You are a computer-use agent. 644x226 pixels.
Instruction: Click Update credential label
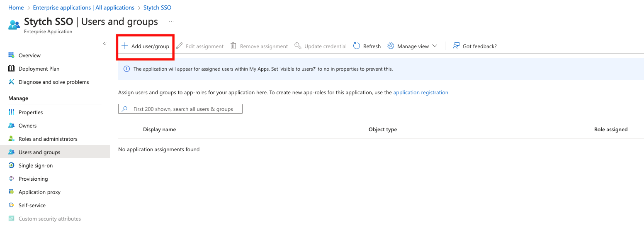[326, 46]
